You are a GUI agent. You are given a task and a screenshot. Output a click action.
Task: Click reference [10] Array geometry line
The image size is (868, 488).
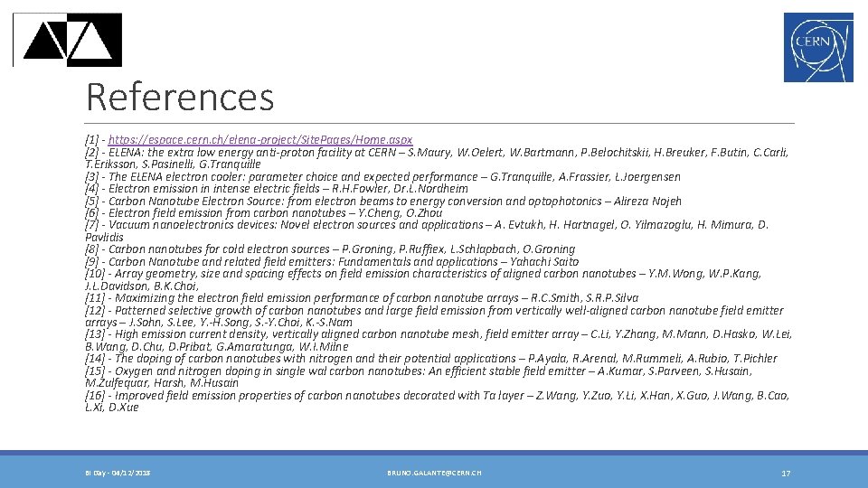coord(423,279)
